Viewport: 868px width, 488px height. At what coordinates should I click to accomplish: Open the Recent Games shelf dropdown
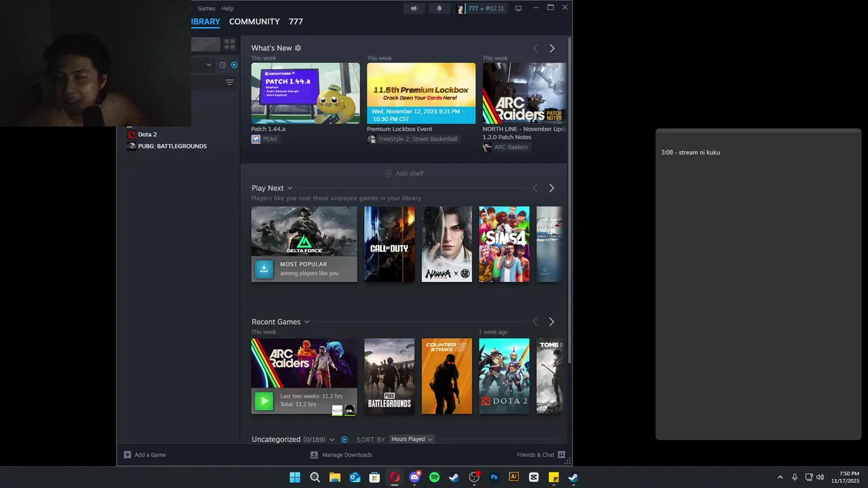[x=307, y=322]
